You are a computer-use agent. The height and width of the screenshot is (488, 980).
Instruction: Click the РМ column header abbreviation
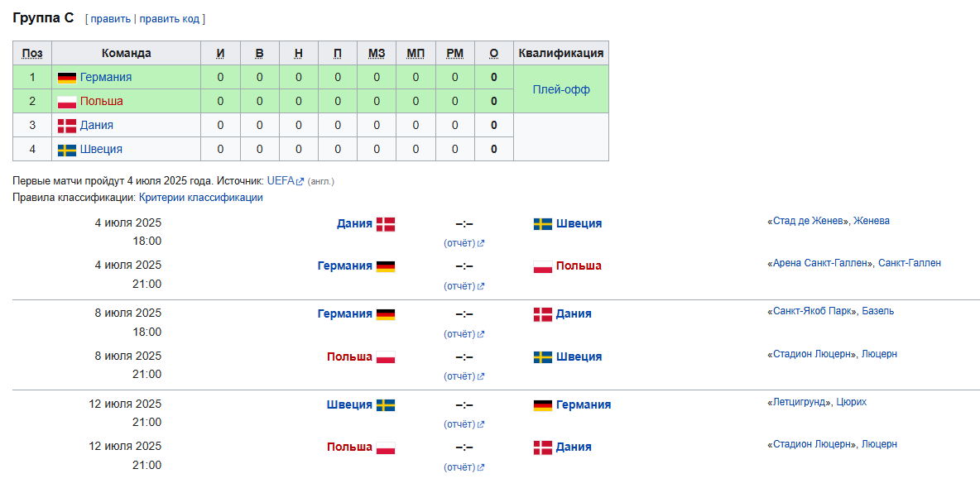tap(455, 54)
